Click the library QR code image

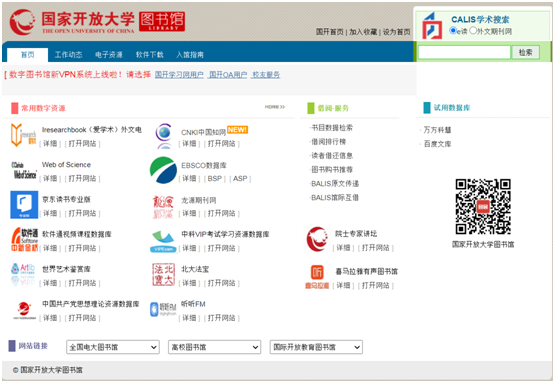(x=483, y=207)
